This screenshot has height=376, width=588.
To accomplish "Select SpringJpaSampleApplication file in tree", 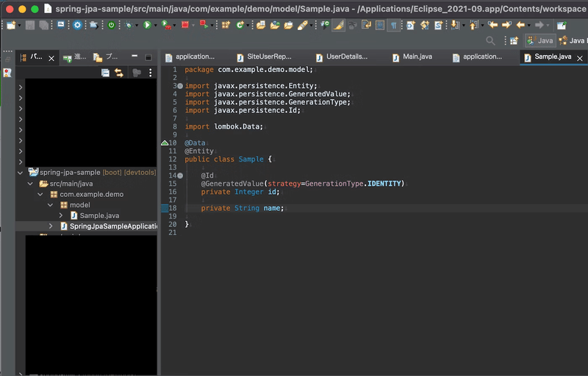I will click(x=114, y=226).
